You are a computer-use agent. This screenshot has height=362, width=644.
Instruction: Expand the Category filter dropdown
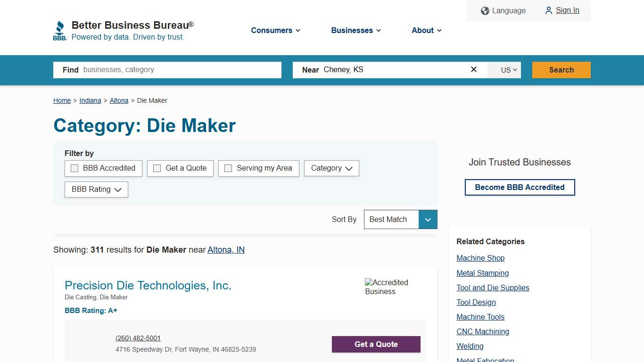[x=331, y=168]
